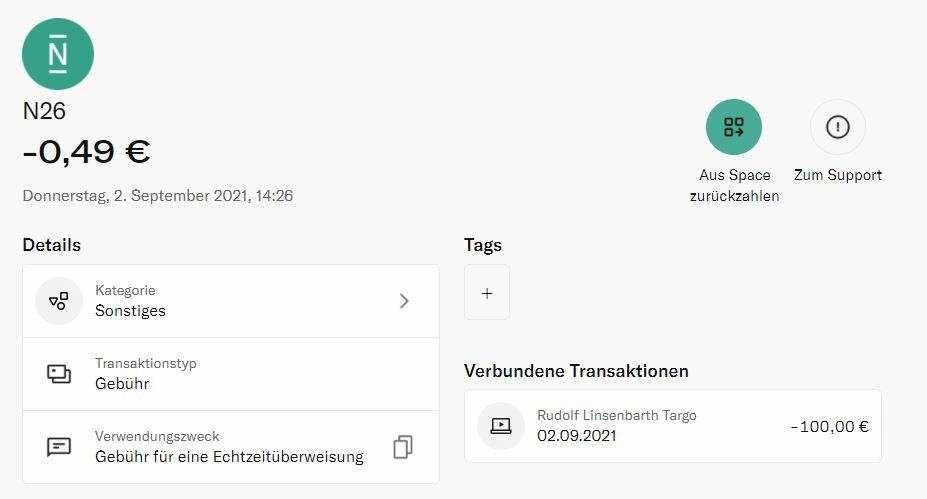
Task: Click the N26 teal logo avatar
Action: tap(58, 54)
